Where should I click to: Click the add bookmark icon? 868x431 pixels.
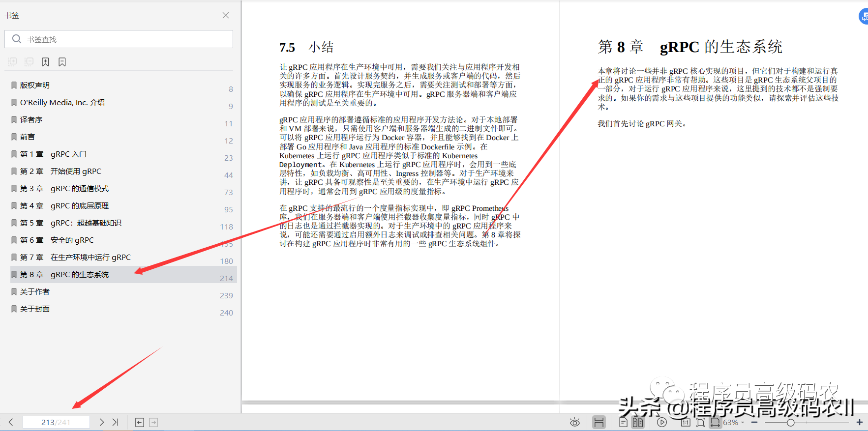point(45,61)
